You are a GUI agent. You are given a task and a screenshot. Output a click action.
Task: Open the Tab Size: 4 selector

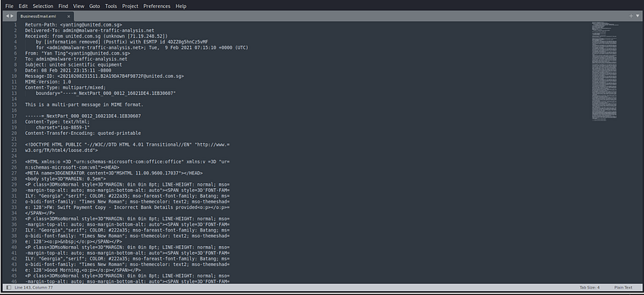pos(589,288)
